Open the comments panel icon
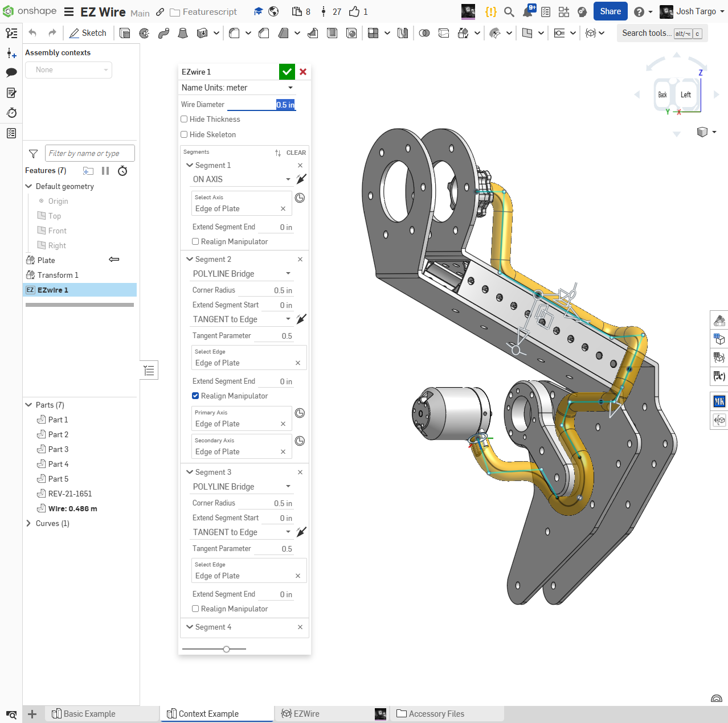728x723 pixels. [x=11, y=72]
